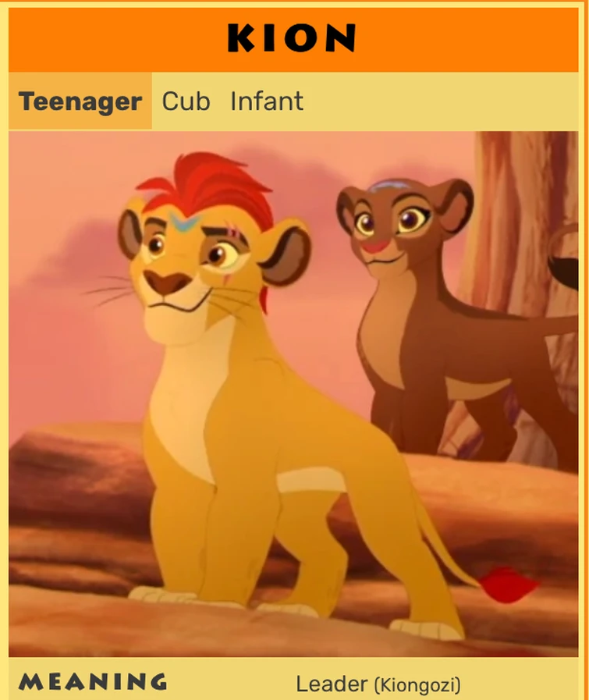Click the Kiongozi word in parentheses
This screenshot has width=589, height=700.
pos(417,685)
